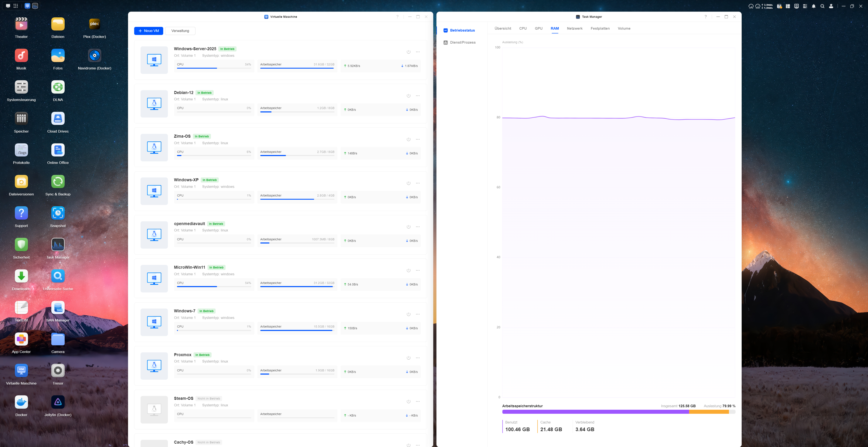Viewport: 868px width, 447px height.
Task: Toggle power for Windows-Server-2025 VM
Action: pyautogui.click(x=408, y=52)
